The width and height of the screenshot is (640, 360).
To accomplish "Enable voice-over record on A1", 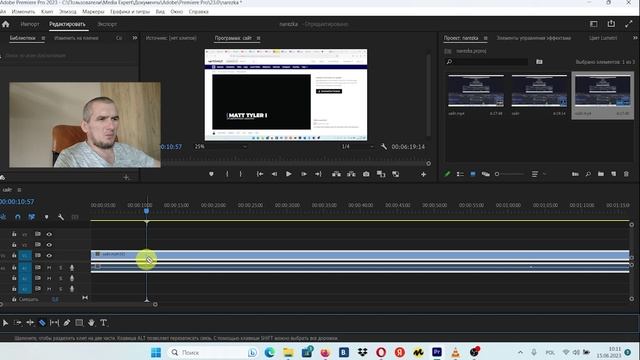I will point(72,268).
